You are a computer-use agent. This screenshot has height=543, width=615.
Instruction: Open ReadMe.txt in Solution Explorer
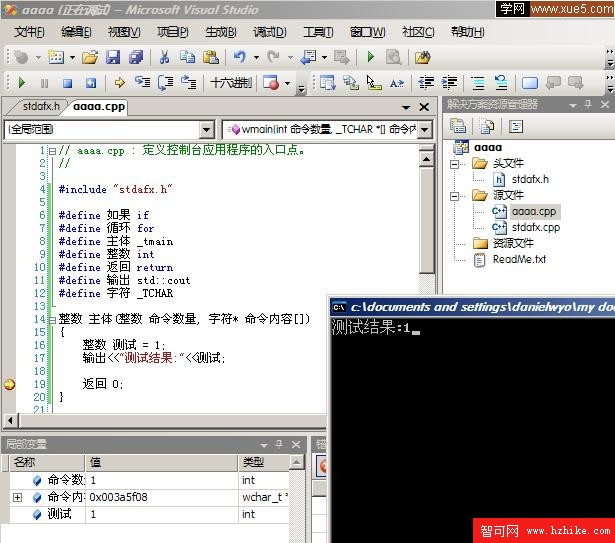click(519, 259)
